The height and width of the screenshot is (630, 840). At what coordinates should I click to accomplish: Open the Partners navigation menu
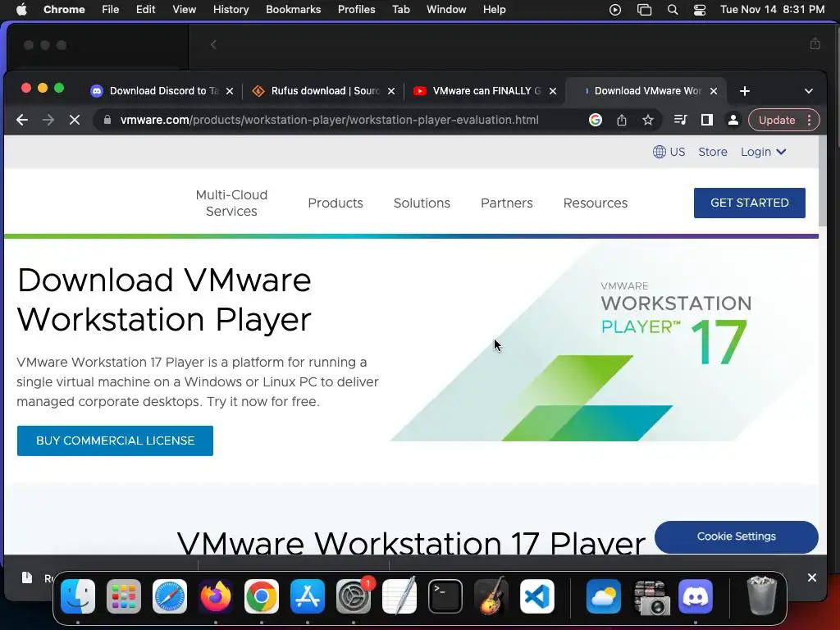click(x=507, y=203)
